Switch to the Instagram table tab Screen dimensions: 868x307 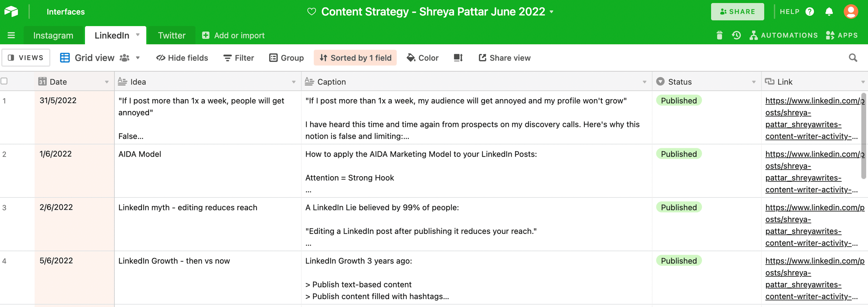[x=53, y=35]
